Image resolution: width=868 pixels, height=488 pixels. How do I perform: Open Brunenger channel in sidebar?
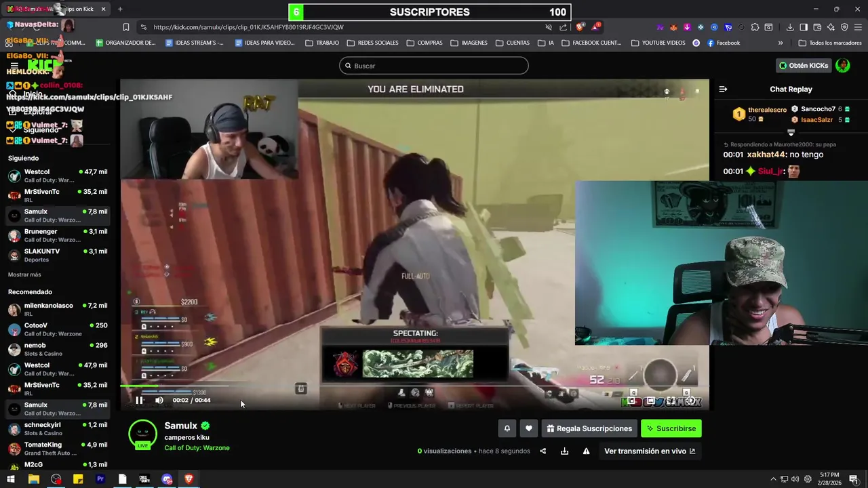tap(58, 235)
